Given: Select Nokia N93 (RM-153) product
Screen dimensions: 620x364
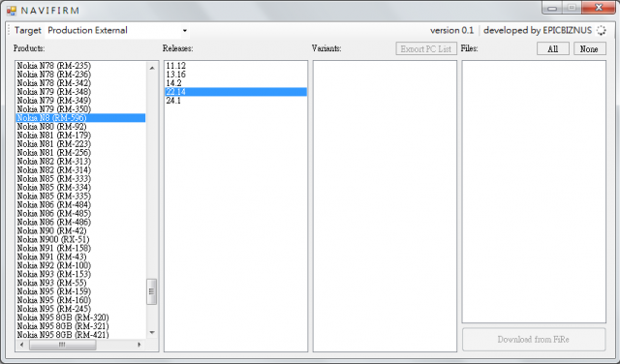Looking at the screenshot, I should pyautogui.click(x=80, y=274).
